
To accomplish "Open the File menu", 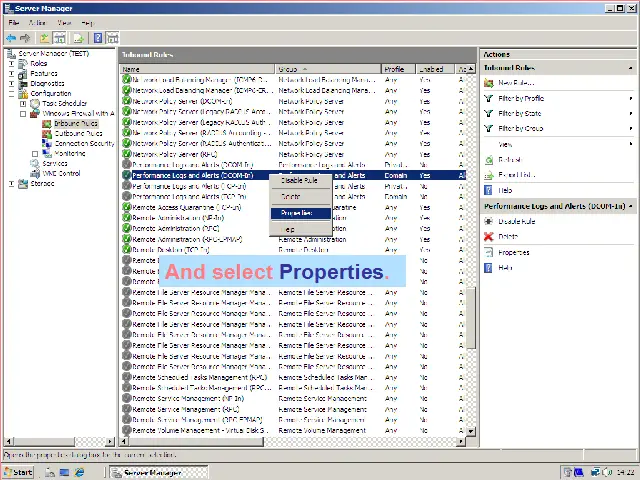I will (13, 23).
